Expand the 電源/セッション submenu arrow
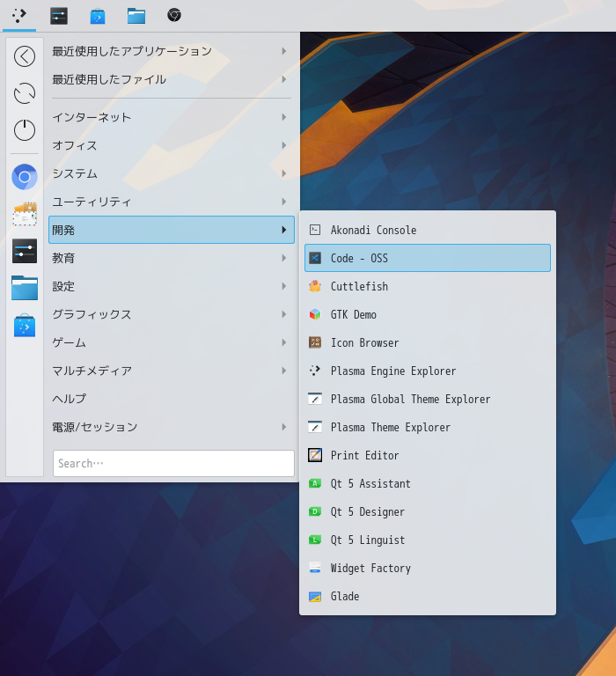The width and height of the screenshot is (616, 676). (284, 427)
